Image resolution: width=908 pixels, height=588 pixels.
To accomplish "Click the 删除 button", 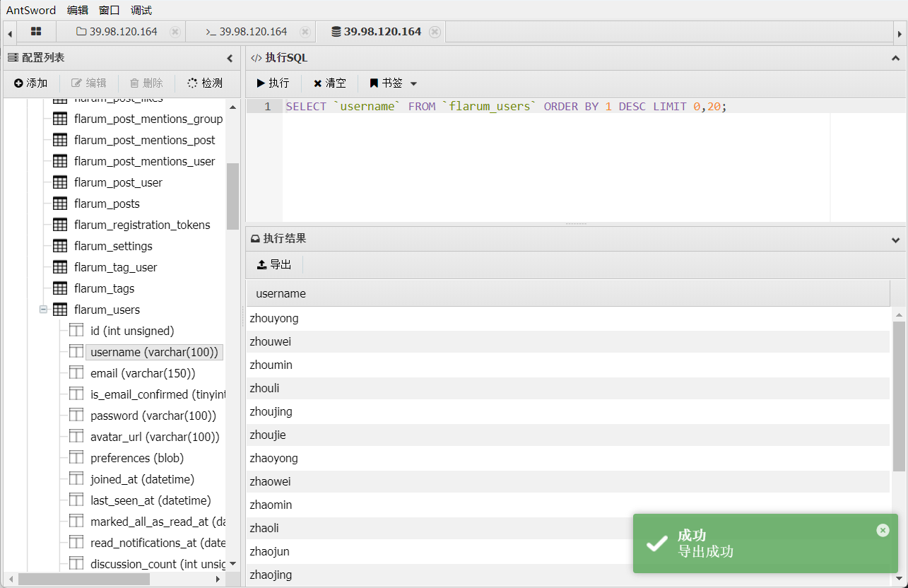I will [x=146, y=83].
